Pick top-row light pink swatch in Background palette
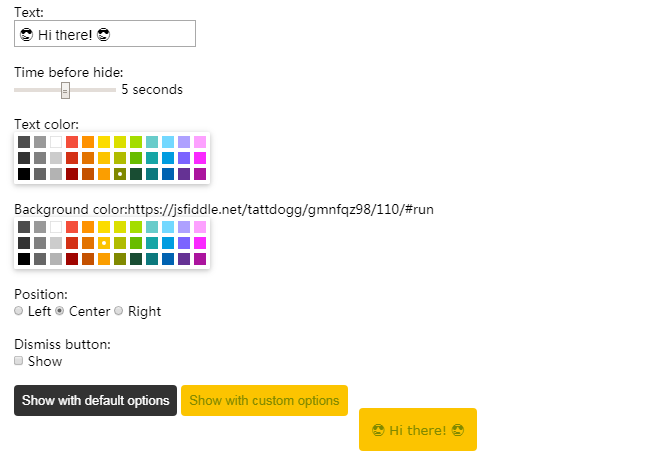The height and width of the screenshot is (454, 670). [200, 227]
